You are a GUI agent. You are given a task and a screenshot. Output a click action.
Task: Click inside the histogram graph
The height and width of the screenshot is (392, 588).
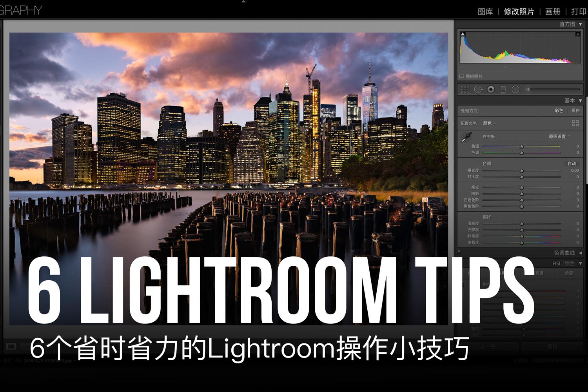(x=520, y=47)
